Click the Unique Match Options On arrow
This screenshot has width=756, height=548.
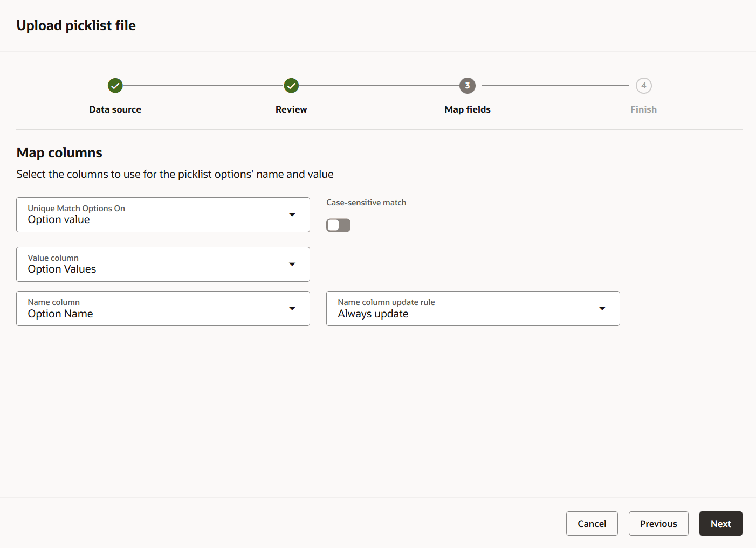pos(292,215)
